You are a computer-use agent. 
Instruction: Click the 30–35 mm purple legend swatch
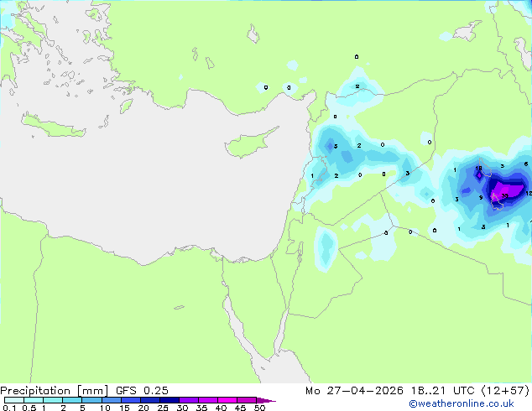point(189,400)
